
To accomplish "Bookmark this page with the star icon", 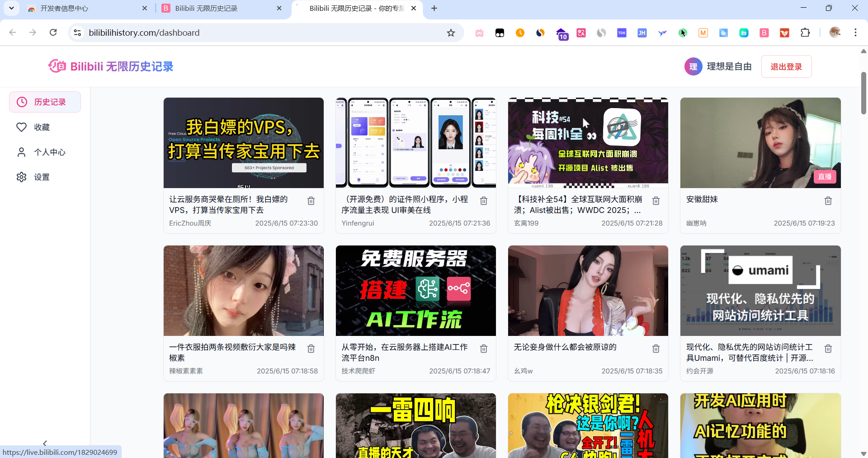I will tap(451, 33).
